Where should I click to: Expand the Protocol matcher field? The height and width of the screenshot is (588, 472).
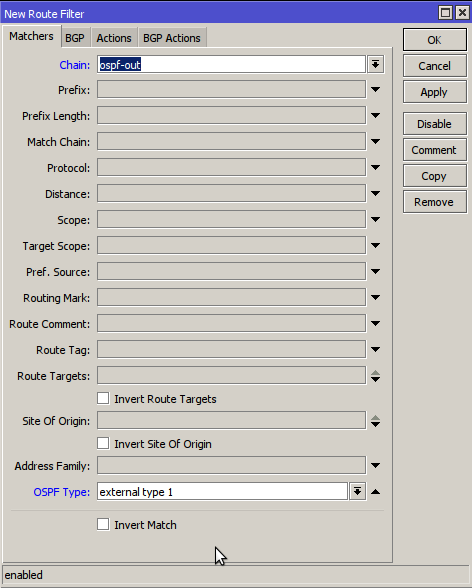point(375,168)
